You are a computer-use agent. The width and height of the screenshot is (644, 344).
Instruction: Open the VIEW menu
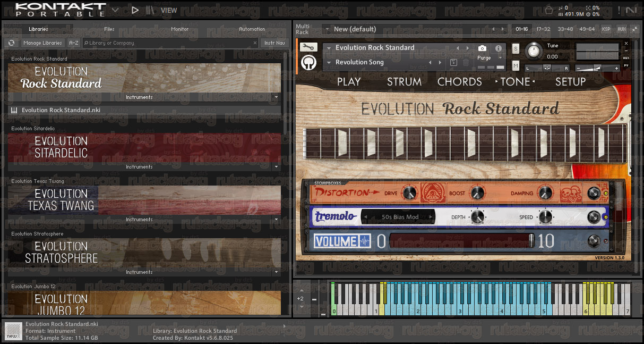point(169,10)
